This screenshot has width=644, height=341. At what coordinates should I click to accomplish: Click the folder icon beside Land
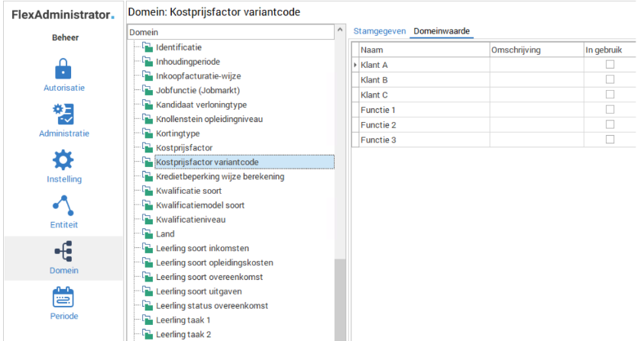[x=147, y=234]
